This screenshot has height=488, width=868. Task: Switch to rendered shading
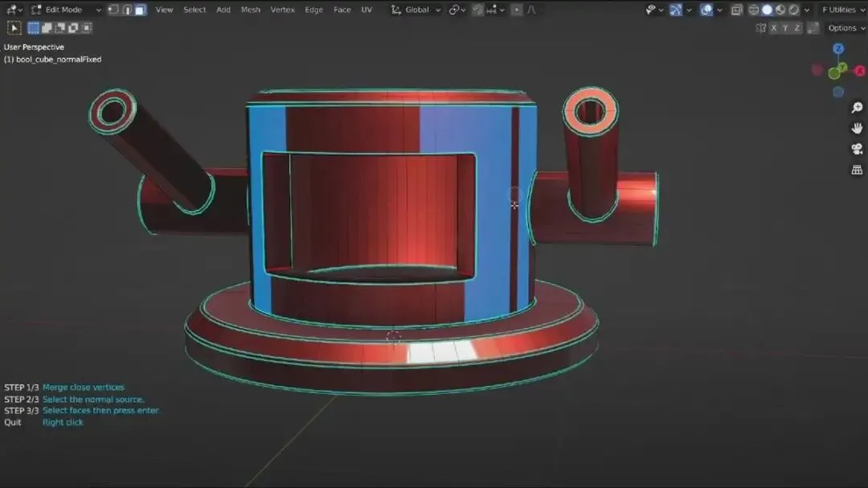(x=793, y=10)
